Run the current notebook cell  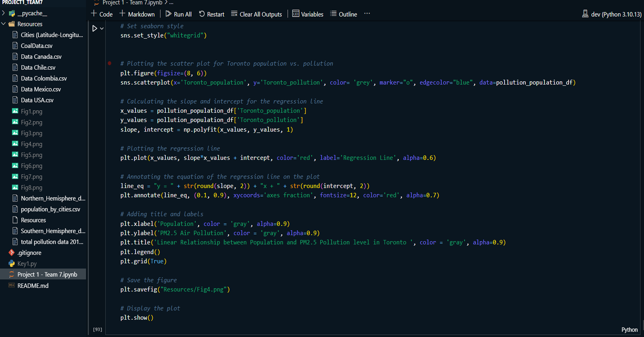95,28
